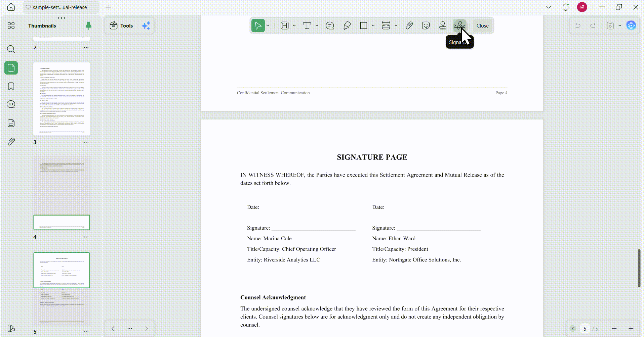Zoom out with the minus button
644x337 pixels.
(x=614, y=329)
